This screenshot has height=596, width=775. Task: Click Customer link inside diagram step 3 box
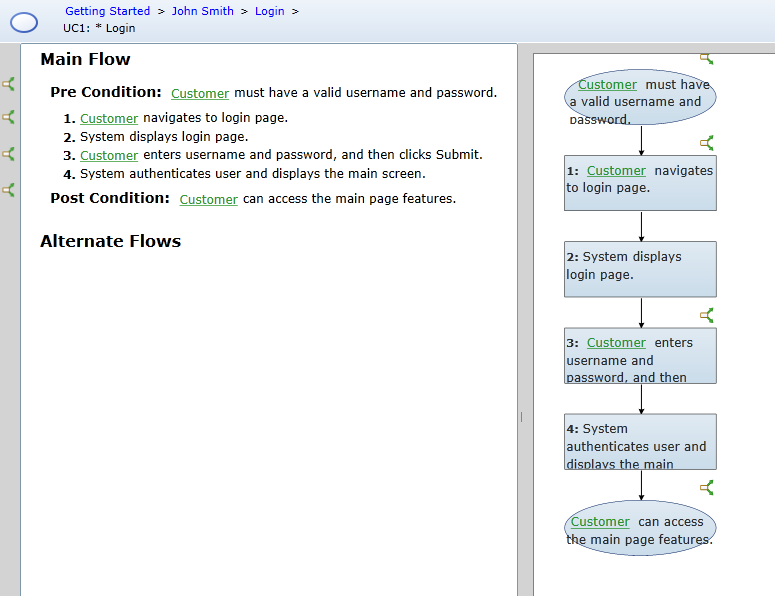[x=616, y=343]
